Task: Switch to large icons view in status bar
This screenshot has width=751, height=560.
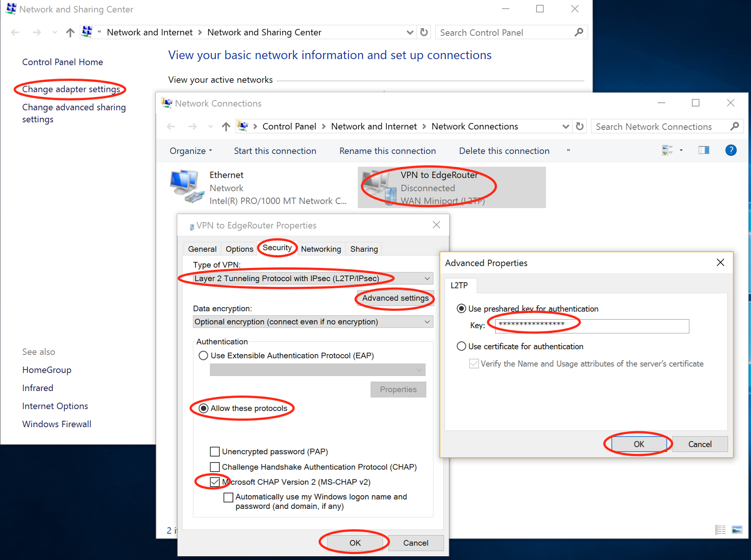Action: (737, 530)
